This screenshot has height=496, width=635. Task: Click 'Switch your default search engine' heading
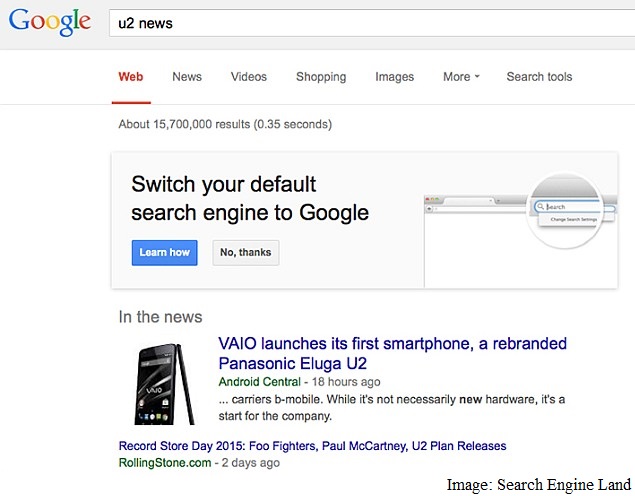(250, 198)
